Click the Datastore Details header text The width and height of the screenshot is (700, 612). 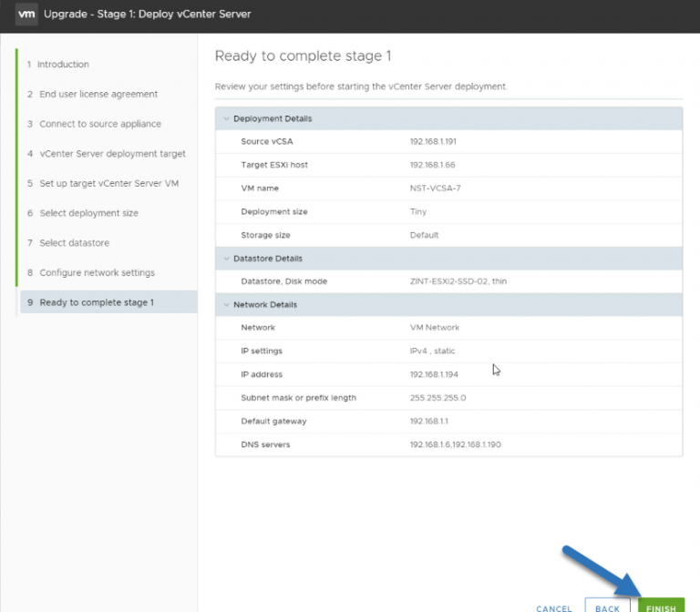(x=268, y=259)
